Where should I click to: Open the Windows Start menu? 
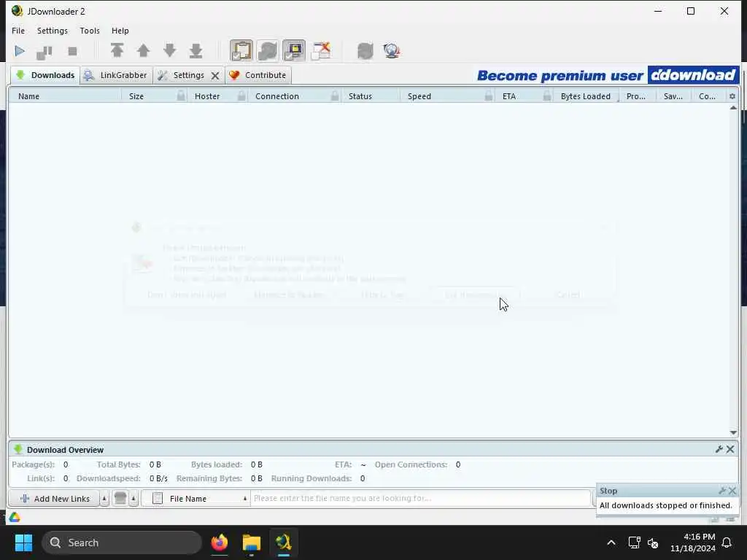(23, 542)
